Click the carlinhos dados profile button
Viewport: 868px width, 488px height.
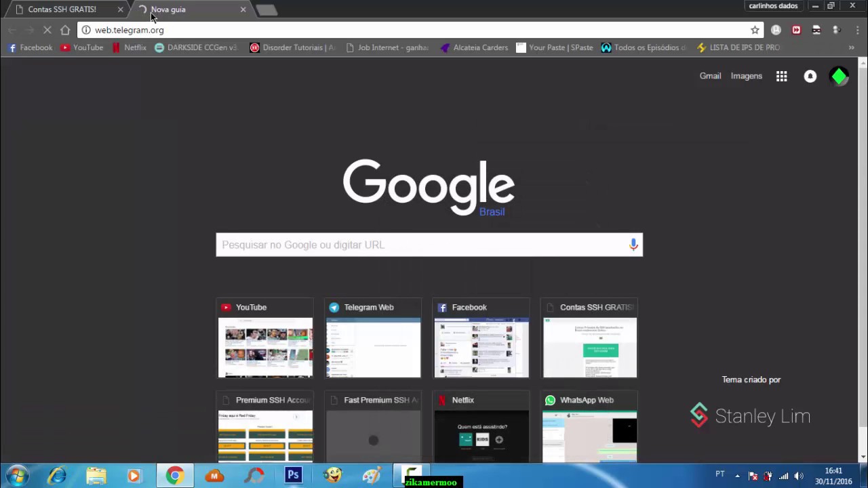point(773,6)
